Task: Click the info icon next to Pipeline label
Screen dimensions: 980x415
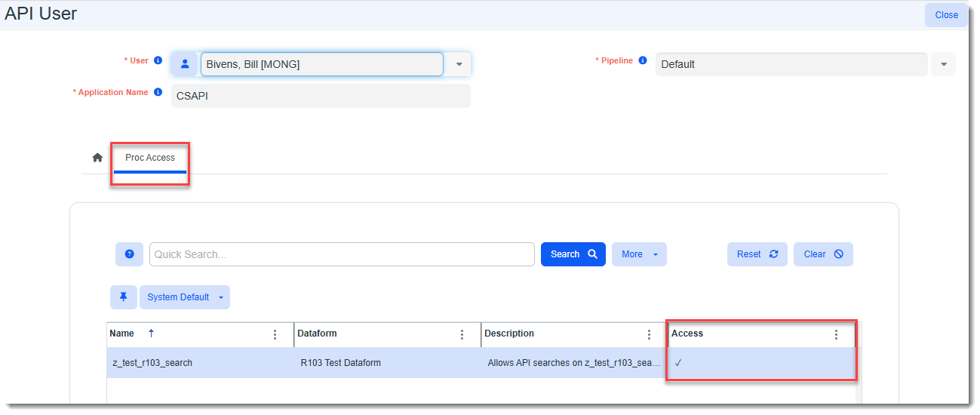Action: pos(643,60)
